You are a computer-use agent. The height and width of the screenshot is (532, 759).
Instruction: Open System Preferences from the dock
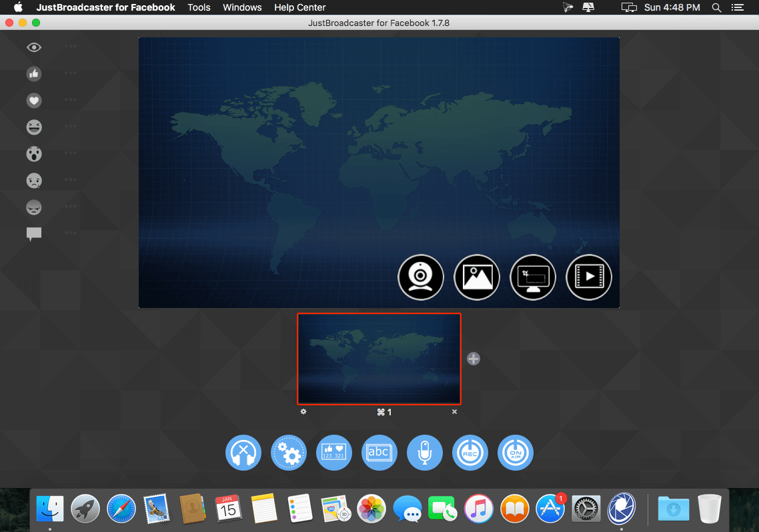point(586,509)
